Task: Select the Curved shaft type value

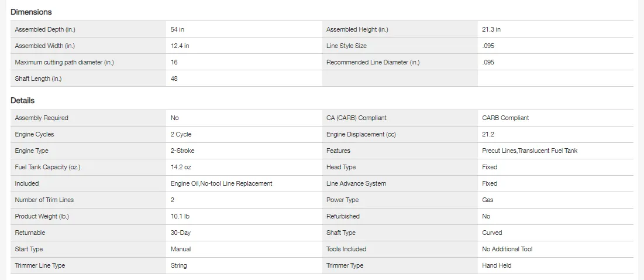Action: pyautogui.click(x=492, y=233)
